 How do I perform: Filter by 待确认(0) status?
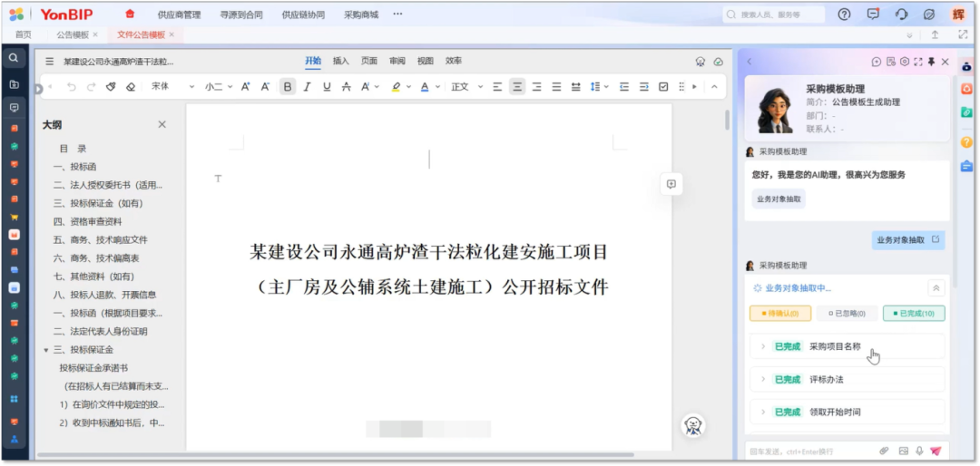coord(780,314)
